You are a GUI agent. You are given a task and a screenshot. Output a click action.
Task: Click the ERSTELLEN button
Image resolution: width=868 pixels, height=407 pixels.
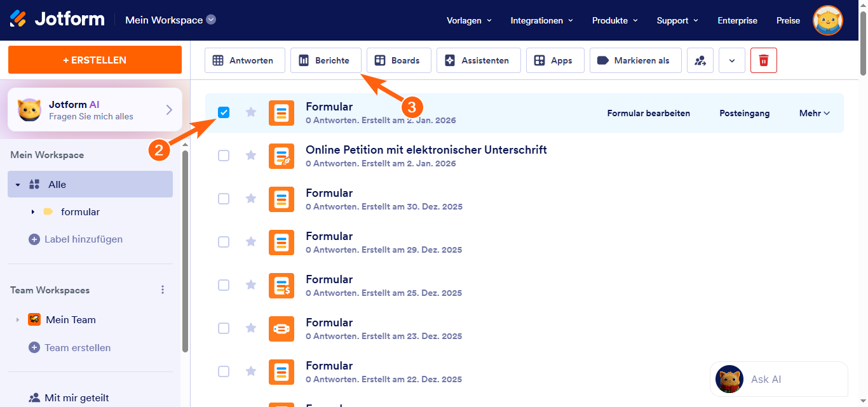pos(94,60)
